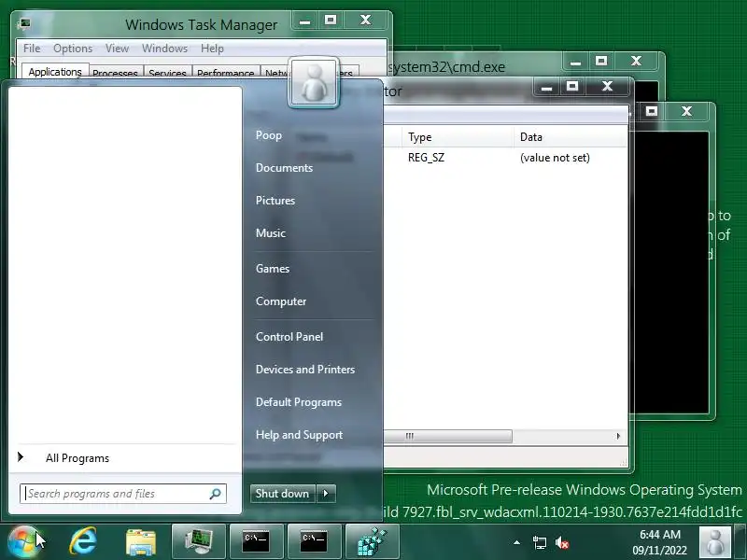This screenshot has width=747, height=560.
Task: Open Task Manager Options menu
Action: coord(73,49)
